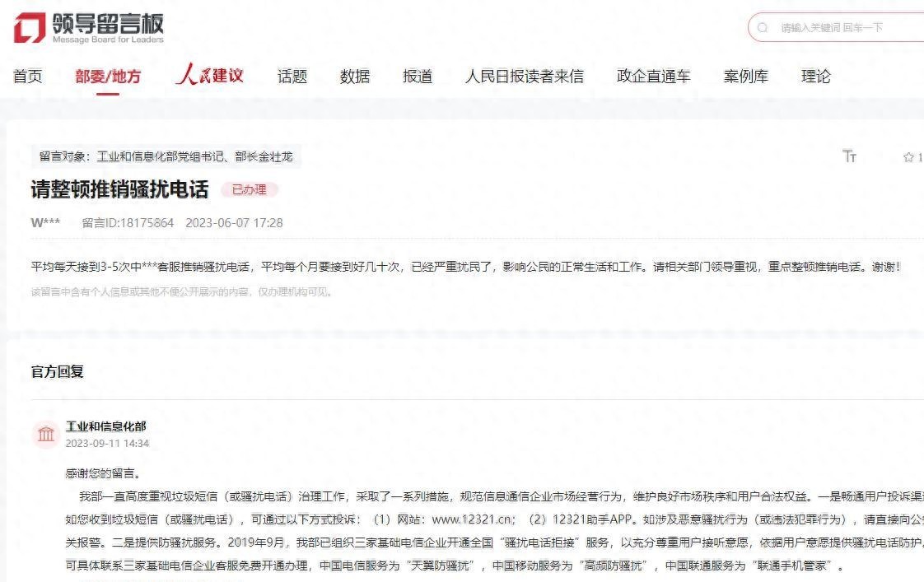Click the search magnifier icon
The width and height of the screenshot is (924, 582).
(x=763, y=28)
